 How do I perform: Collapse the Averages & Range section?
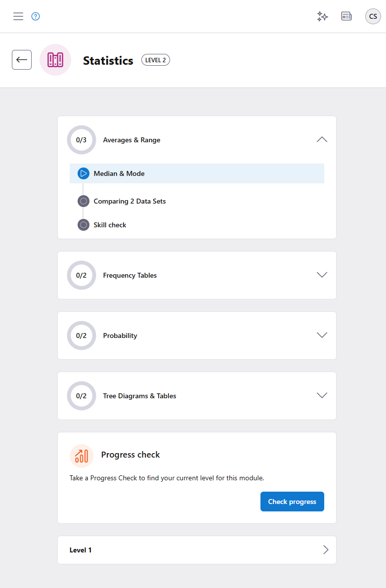322,140
